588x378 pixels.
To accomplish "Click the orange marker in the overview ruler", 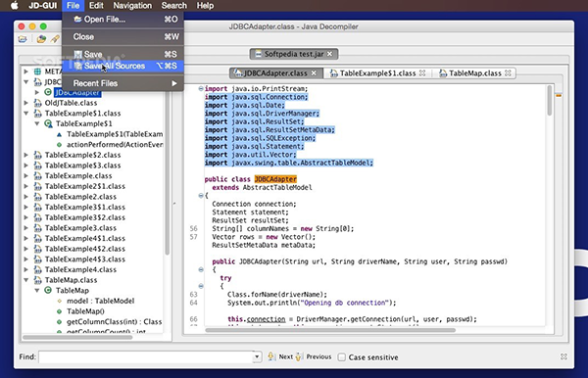I will pyautogui.click(x=559, y=96).
